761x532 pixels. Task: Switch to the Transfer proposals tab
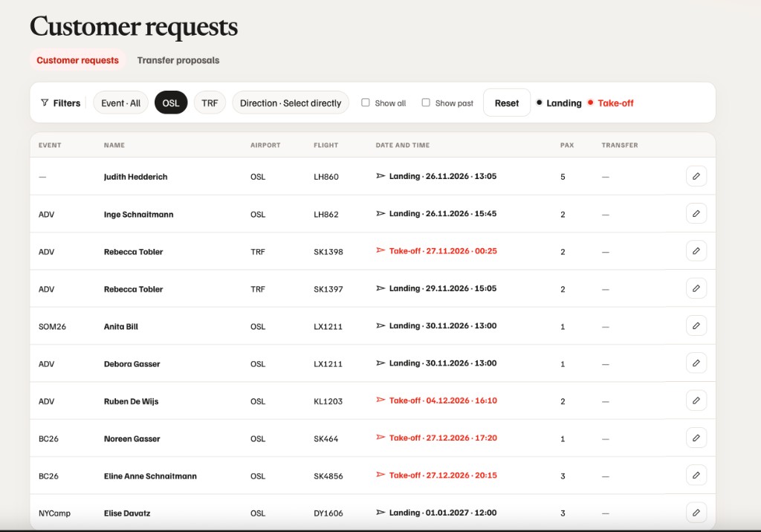click(178, 60)
